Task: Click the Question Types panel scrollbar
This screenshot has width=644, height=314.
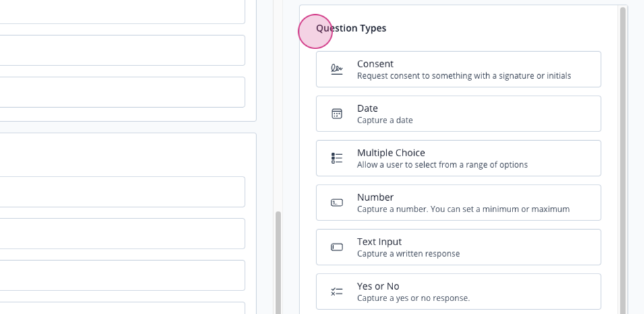Action: [x=622, y=160]
